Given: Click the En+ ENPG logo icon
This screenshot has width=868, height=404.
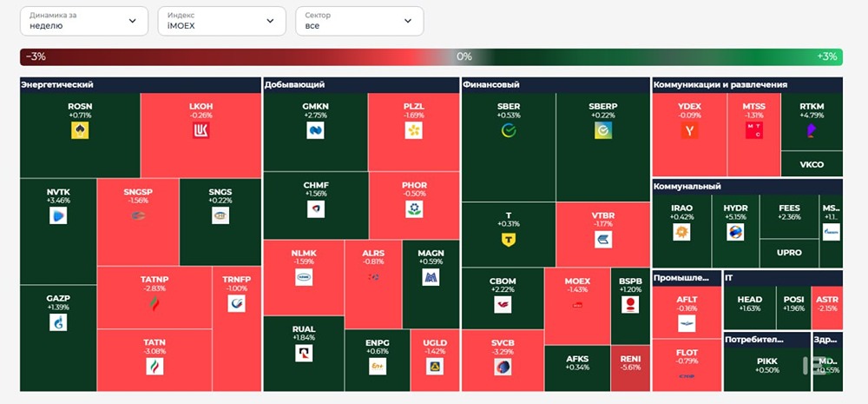Looking at the screenshot, I should (x=378, y=367).
